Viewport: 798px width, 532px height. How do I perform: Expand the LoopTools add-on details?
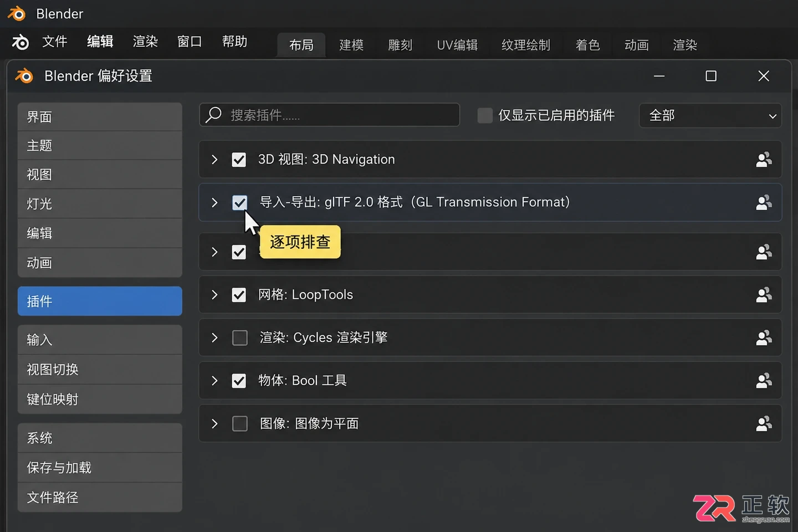coord(214,295)
